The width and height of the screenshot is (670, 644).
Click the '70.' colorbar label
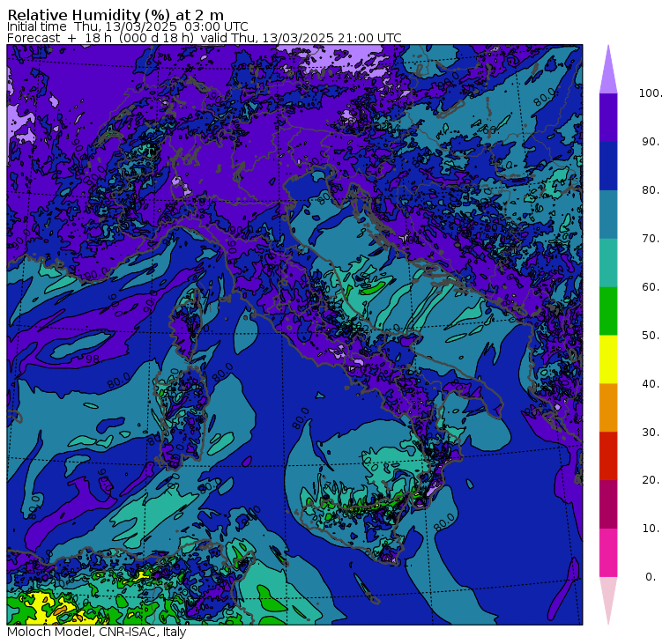[651, 238]
